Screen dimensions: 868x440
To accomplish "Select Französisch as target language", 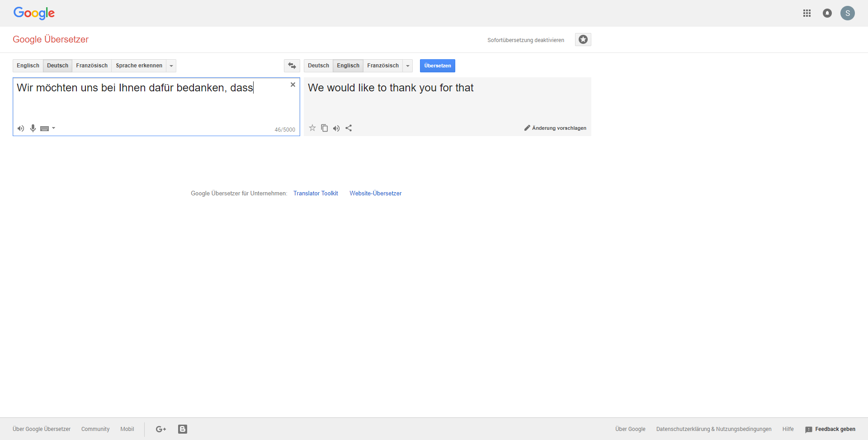I will [383, 66].
